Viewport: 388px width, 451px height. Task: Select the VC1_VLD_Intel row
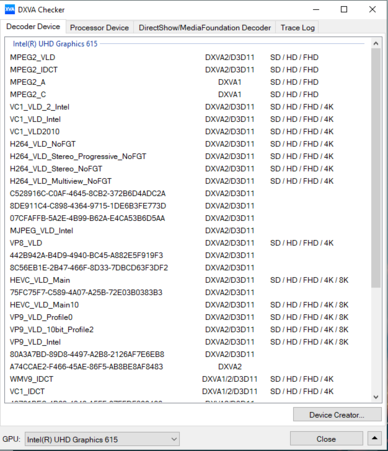point(188,119)
